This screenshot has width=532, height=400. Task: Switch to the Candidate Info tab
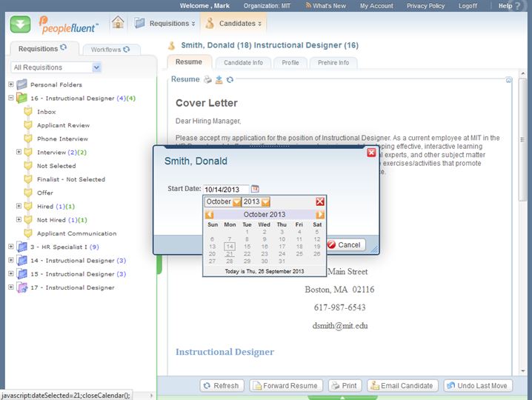click(243, 63)
